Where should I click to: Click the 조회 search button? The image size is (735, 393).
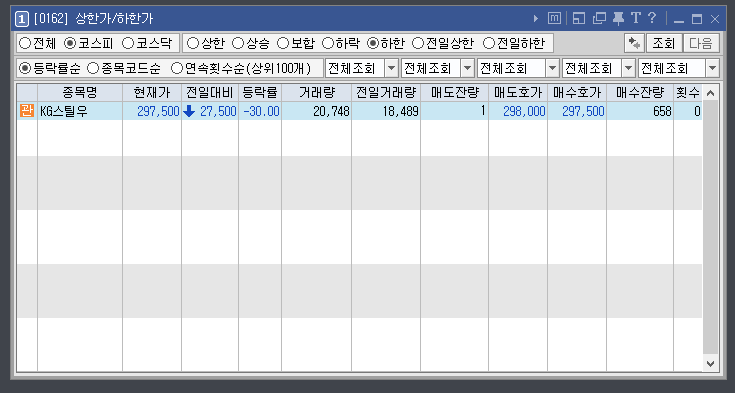[x=663, y=43]
